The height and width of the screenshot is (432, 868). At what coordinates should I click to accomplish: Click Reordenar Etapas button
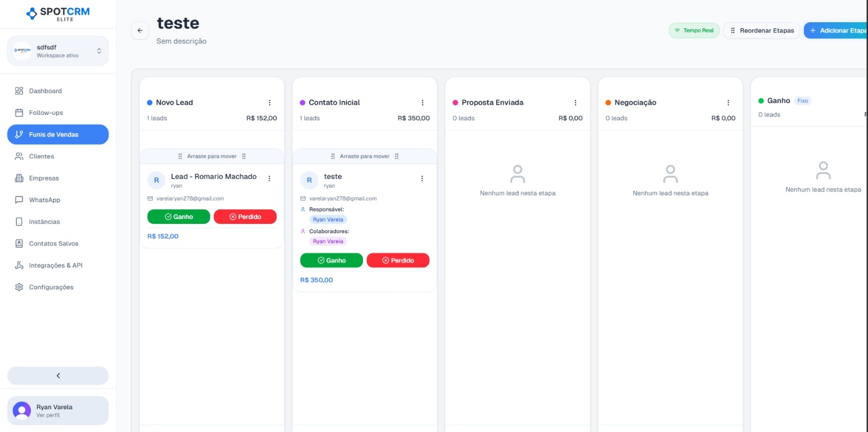click(x=761, y=30)
